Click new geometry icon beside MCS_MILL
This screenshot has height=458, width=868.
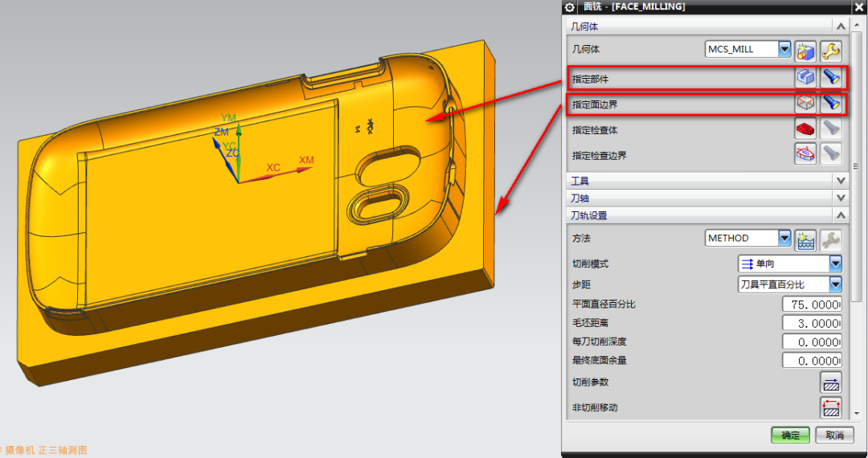click(805, 51)
